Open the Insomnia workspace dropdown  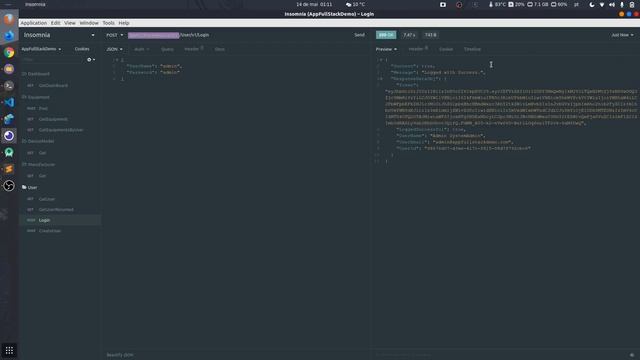[x=59, y=35]
